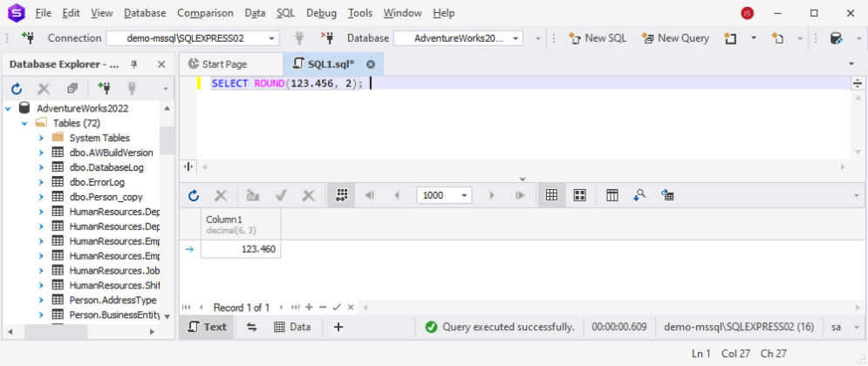Toggle the card view mode button
Viewport: 868px width, 366px height.
tap(579, 196)
